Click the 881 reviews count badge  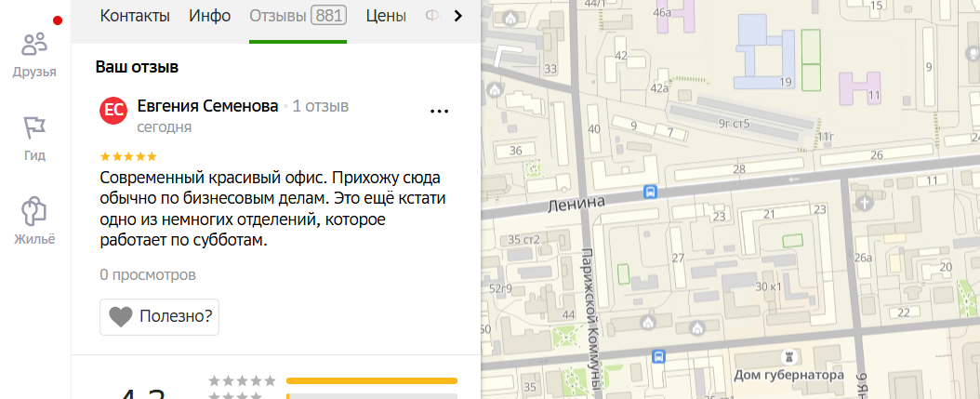pyautogui.click(x=329, y=16)
